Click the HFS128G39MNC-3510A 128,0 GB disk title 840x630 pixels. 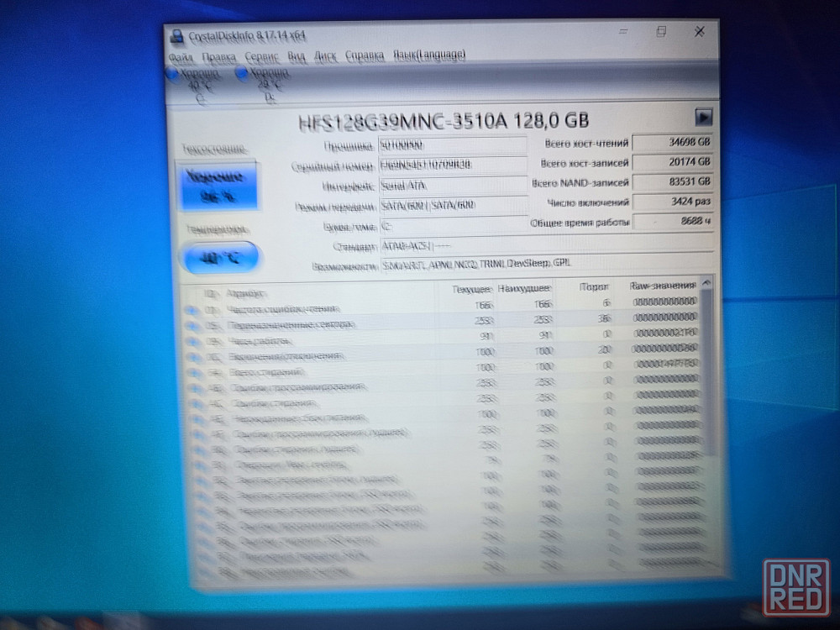tap(444, 121)
